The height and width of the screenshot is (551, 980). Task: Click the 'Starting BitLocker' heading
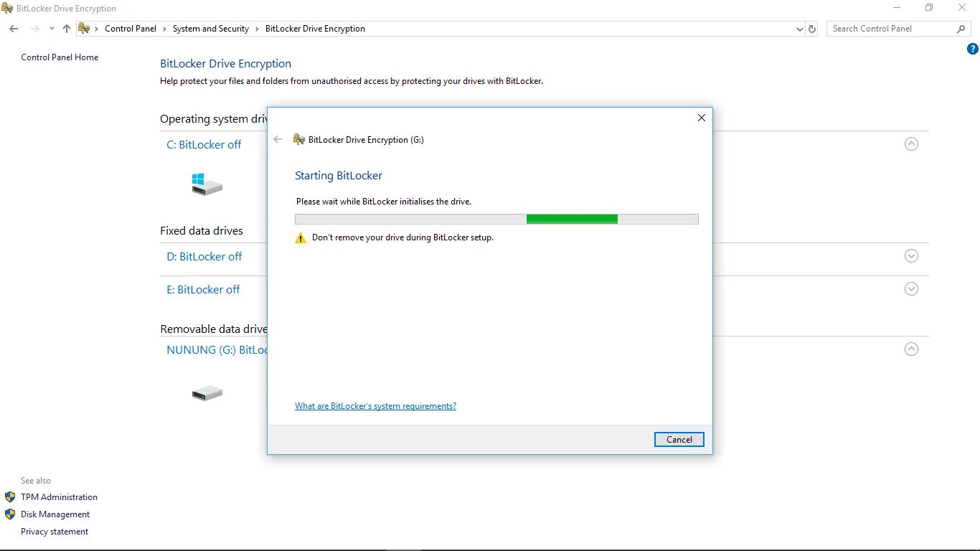(x=339, y=176)
